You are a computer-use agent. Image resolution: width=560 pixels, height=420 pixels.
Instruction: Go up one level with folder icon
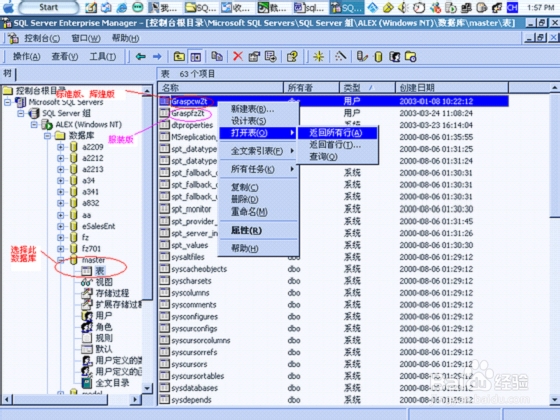click(x=179, y=56)
